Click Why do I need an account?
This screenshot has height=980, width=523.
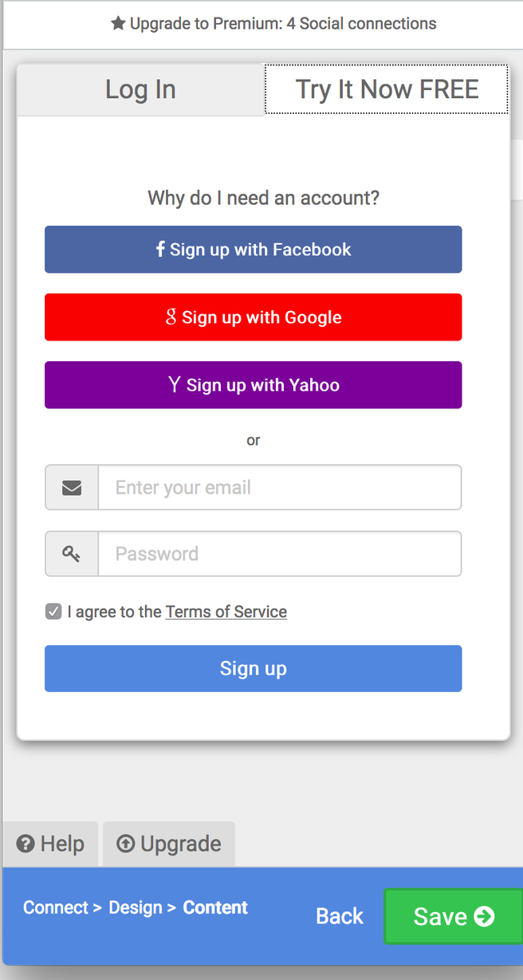click(x=263, y=198)
